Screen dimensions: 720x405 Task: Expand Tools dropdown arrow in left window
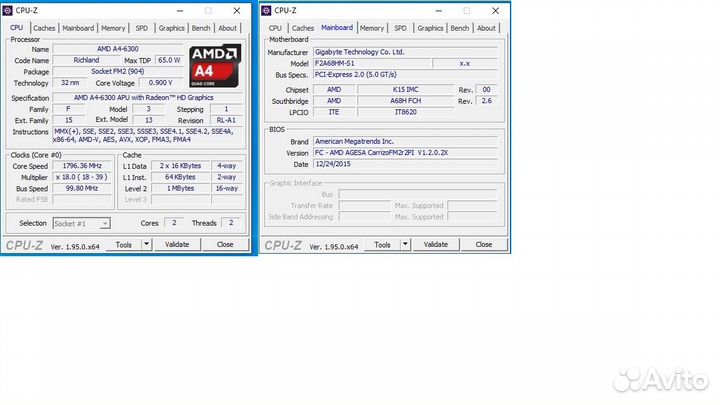click(146, 244)
